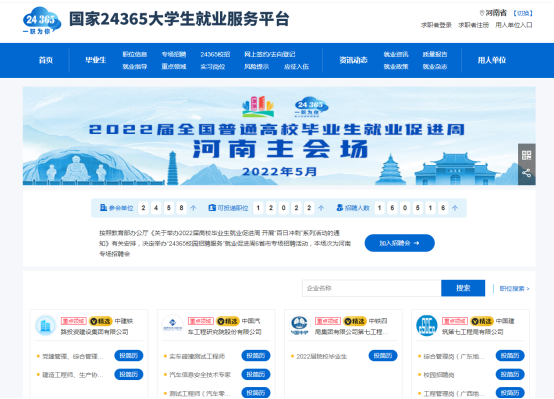The image size is (554, 399).
Task: Click 求职者注册 in the header
Action: click(x=473, y=25)
